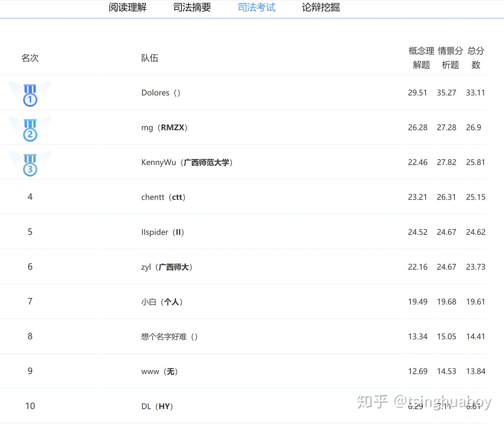Sort by the 总分数 column header
The height and width of the screenshot is (424, 504).
point(476,58)
